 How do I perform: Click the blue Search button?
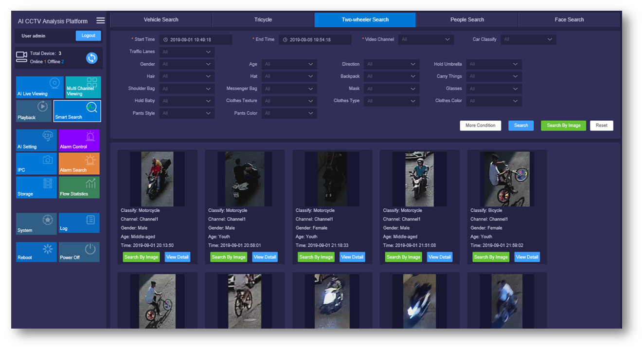click(x=521, y=126)
